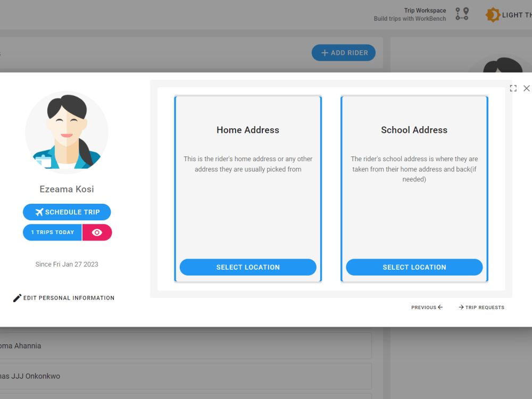Click the Add Rider button
532x399 pixels.
[343, 53]
